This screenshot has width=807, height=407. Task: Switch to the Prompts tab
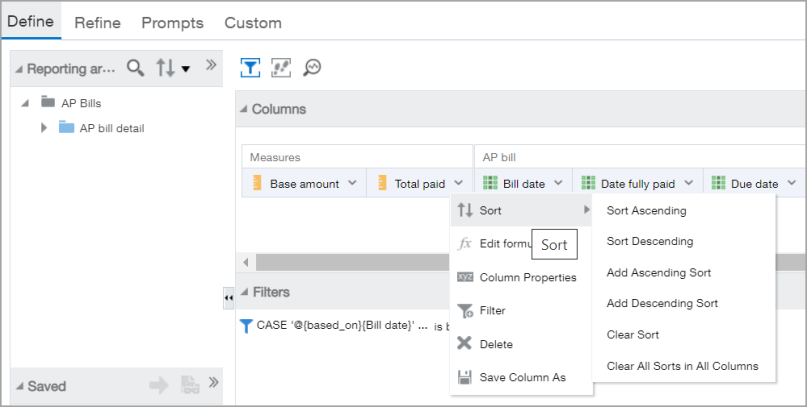[x=172, y=22]
